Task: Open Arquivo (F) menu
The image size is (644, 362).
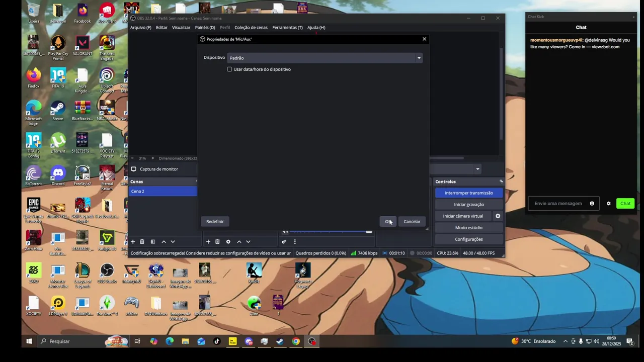Action: 140,28
